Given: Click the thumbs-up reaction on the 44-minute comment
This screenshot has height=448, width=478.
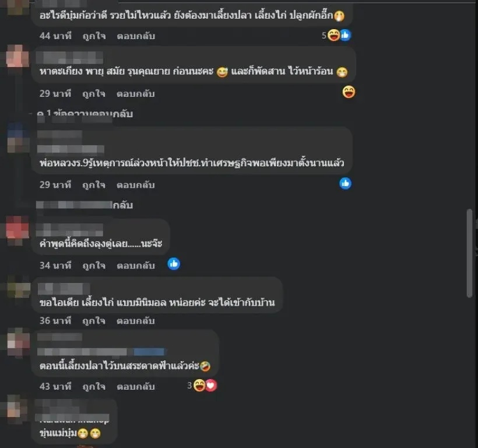Looking at the screenshot, I should pyautogui.click(x=345, y=36).
